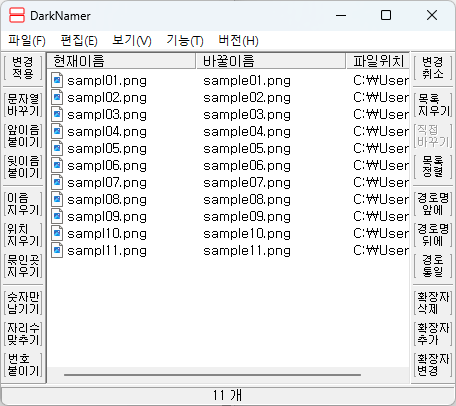
Task: Click the 경로 통일 button
Action: point(433,266)
